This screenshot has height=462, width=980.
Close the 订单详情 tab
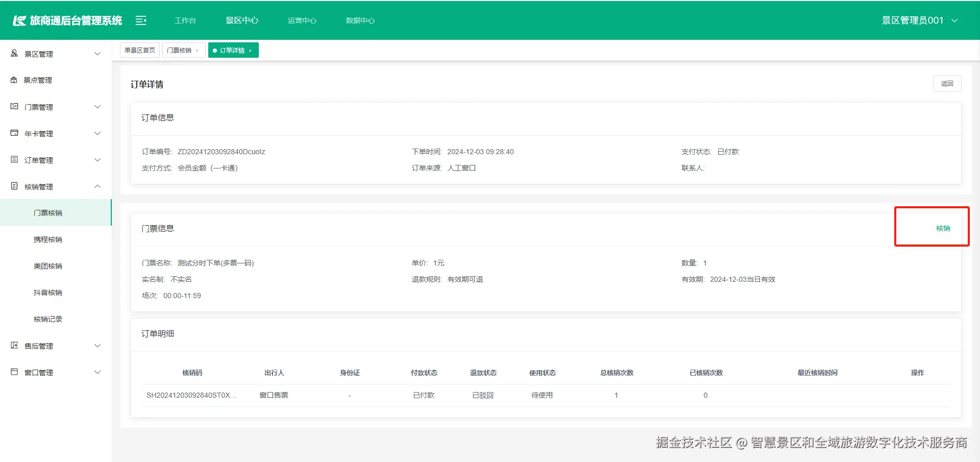250,51
